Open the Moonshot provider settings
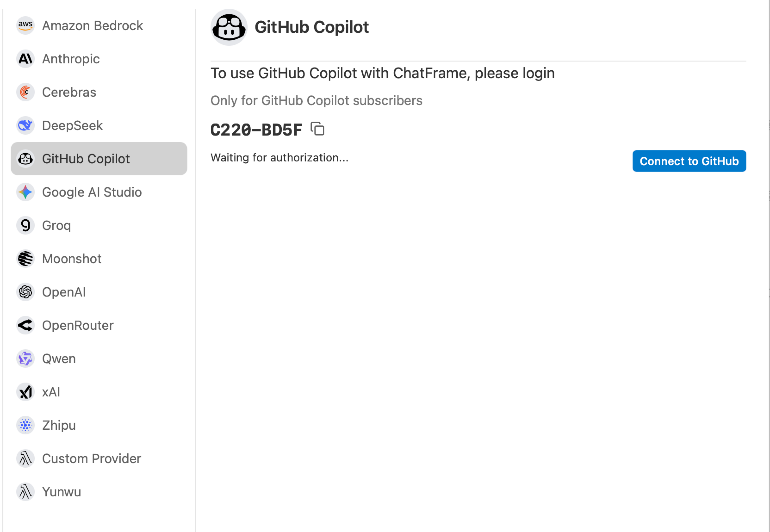This screenshot has width=770, height=532. click(x=72, y=259)
